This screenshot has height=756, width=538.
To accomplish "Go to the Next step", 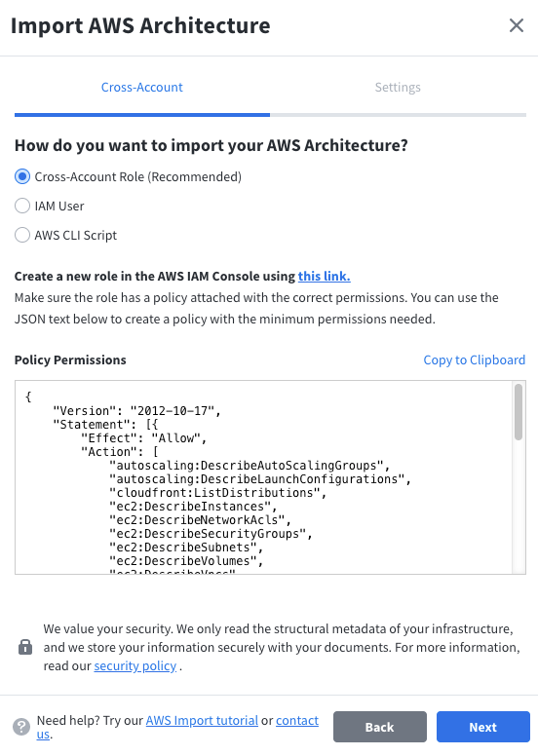I will (483, 727).
